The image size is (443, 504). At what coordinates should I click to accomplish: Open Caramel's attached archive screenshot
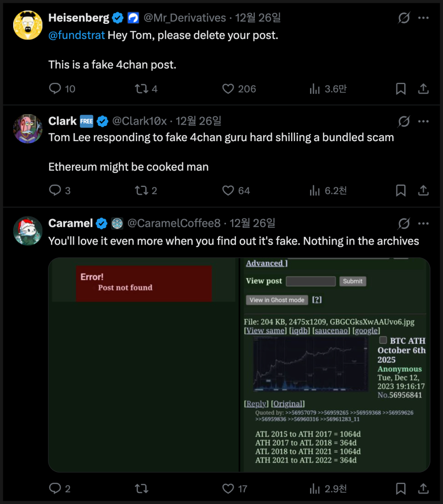pyautogui.click(x=239, y=365)
